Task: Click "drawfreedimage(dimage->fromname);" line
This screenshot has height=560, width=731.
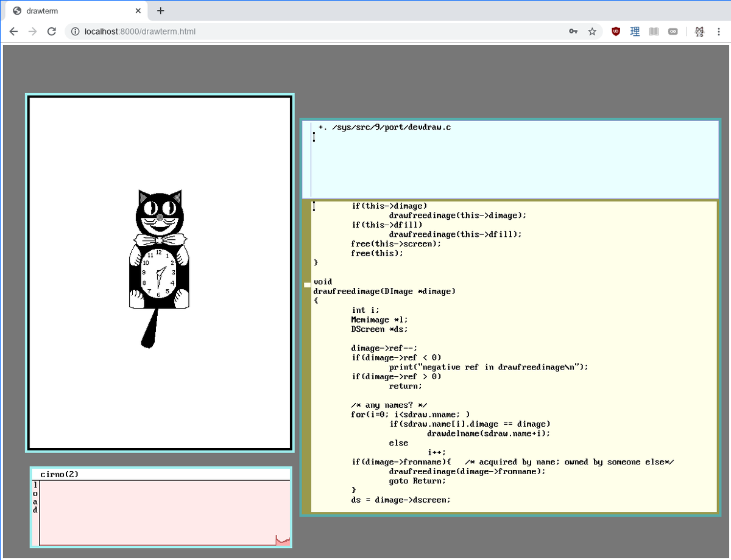Action: pyautogui.click(x=467, y=471)
